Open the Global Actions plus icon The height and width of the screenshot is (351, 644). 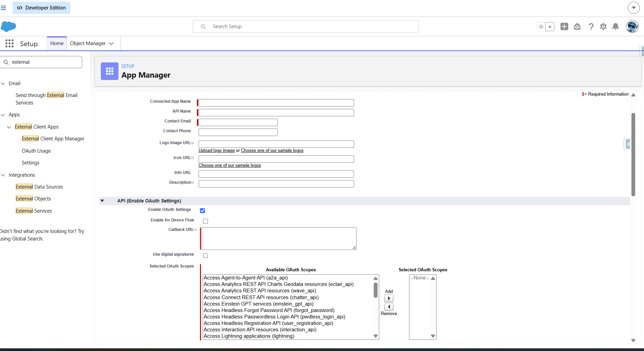pyautogui.click(x=564, y=26)
